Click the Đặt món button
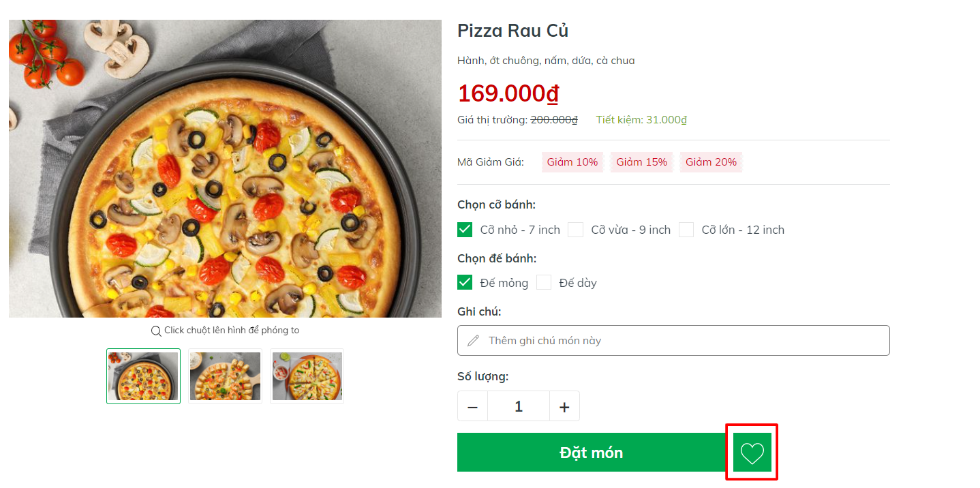The height and width of the screenshot is (488, 980). tap(592, 452)
